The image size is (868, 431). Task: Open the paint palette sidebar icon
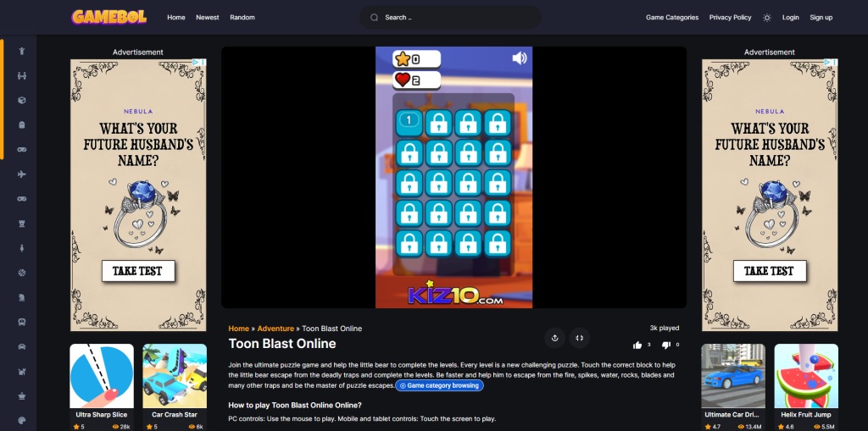coord(21,420)
